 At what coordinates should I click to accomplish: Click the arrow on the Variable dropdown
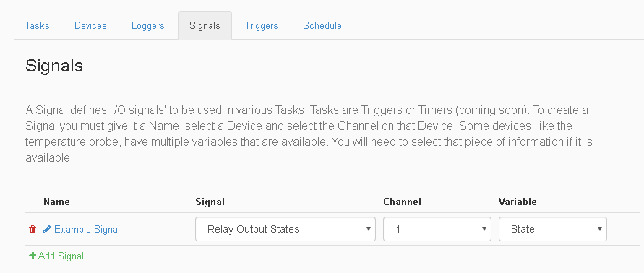600,229
